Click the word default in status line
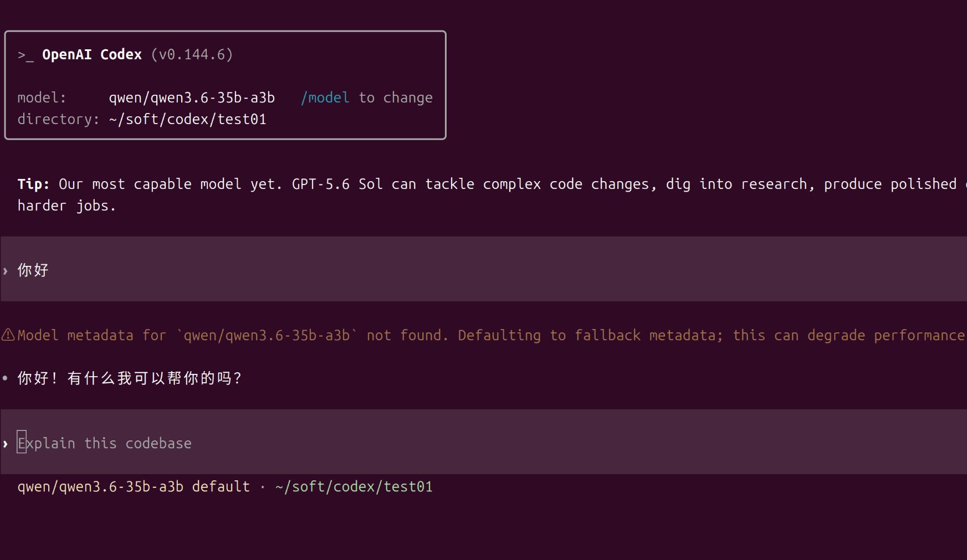The height and width of the screenshot is (560, 967). [221, 486]
